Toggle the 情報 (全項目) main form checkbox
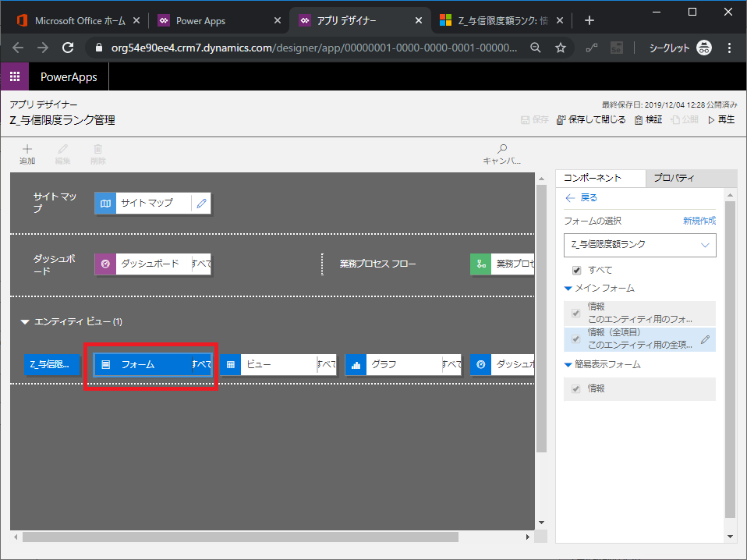747x560 pixels. [576, 338]
